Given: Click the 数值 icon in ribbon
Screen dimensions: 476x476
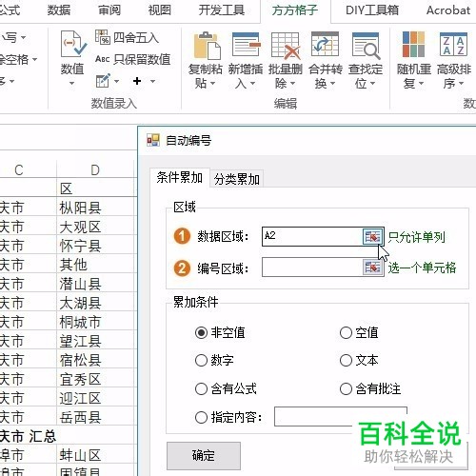Looking at the screenshot, I should point(73,45).
